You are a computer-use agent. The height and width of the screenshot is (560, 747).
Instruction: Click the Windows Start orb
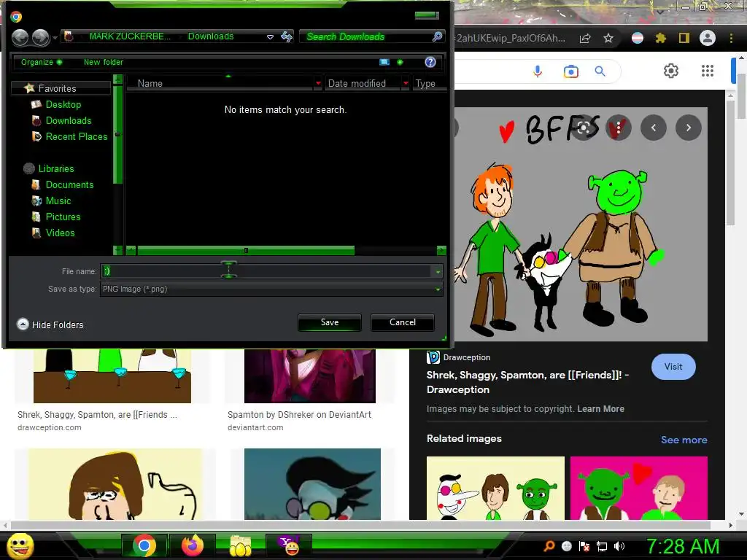pyautogui.click(x=20, y=545)
